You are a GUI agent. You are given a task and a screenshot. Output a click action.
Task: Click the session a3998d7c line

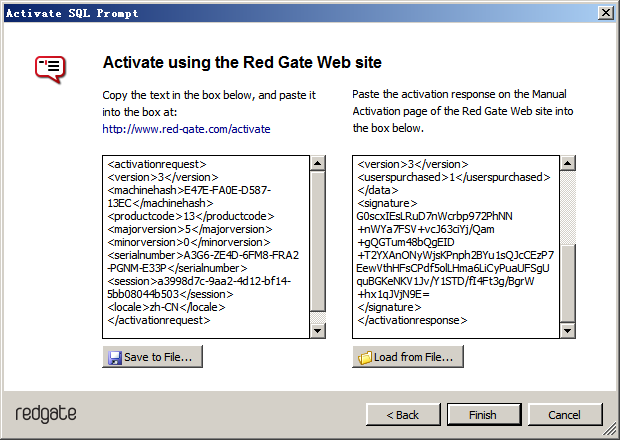[x=199, y=288]
